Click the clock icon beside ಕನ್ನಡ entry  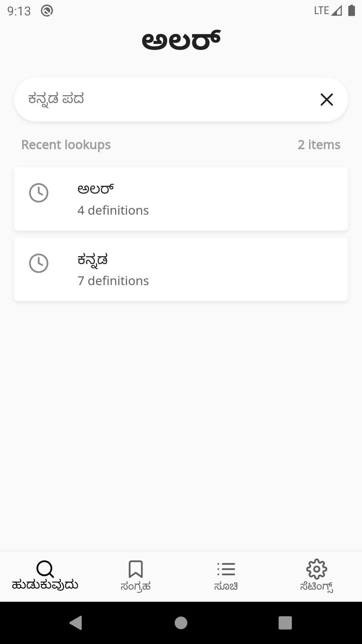39,263
